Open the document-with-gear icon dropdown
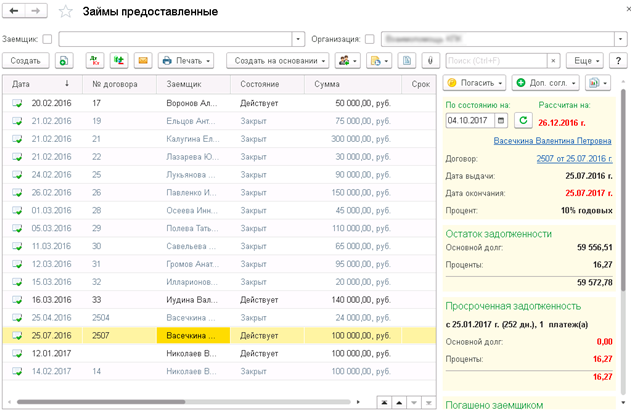This screenshot has height=413, width=631. [x=379, y=61]
